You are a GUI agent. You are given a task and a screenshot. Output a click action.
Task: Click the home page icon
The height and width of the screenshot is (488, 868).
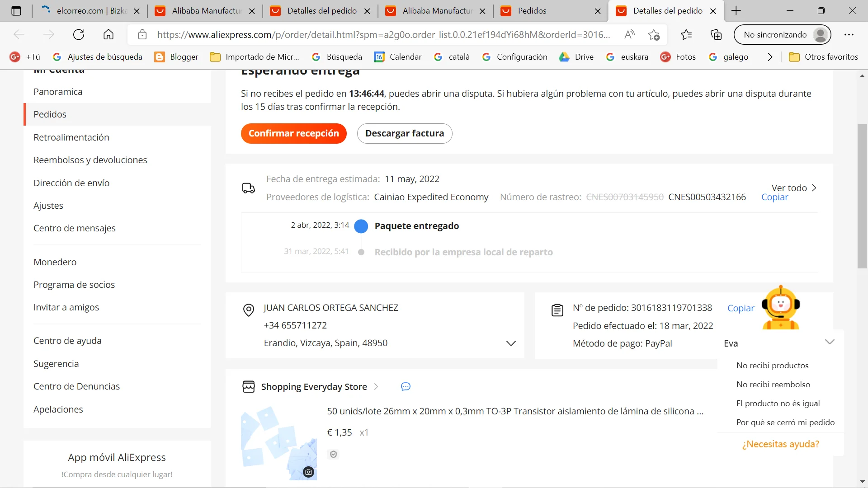pyautogui.click(x=108, y=35)
